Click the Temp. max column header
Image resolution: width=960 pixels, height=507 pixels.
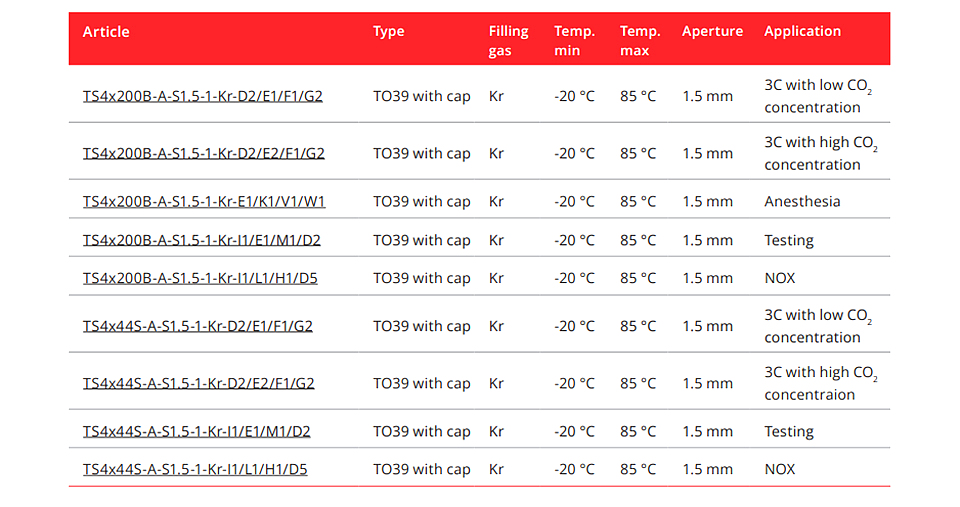tap(640, 40)
